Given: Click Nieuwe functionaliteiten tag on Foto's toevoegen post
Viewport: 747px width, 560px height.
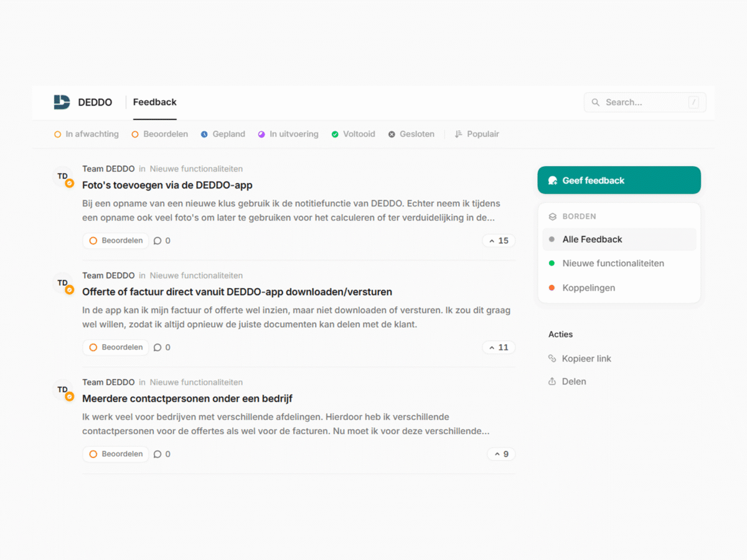Looking at the screenshot, I should point(196,169).
